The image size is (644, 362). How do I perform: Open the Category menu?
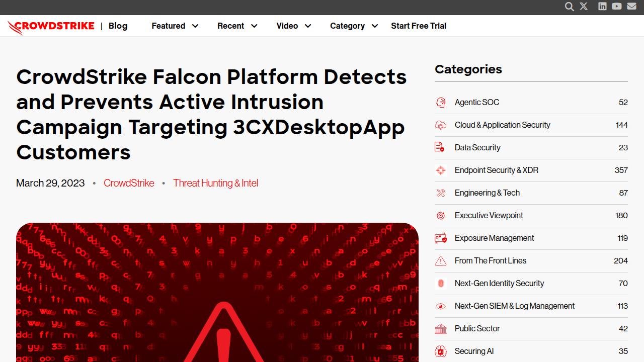click(x=348, y=26)
